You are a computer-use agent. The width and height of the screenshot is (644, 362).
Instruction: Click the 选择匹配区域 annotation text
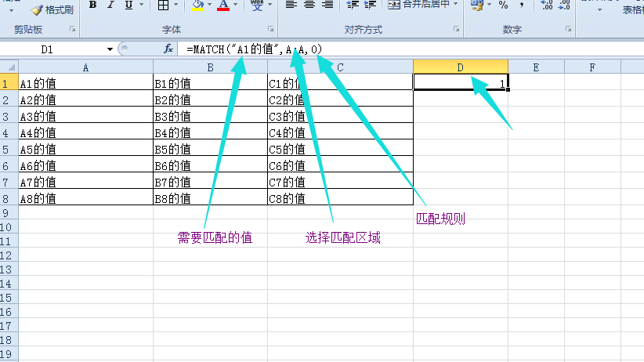tap(343, 237)
